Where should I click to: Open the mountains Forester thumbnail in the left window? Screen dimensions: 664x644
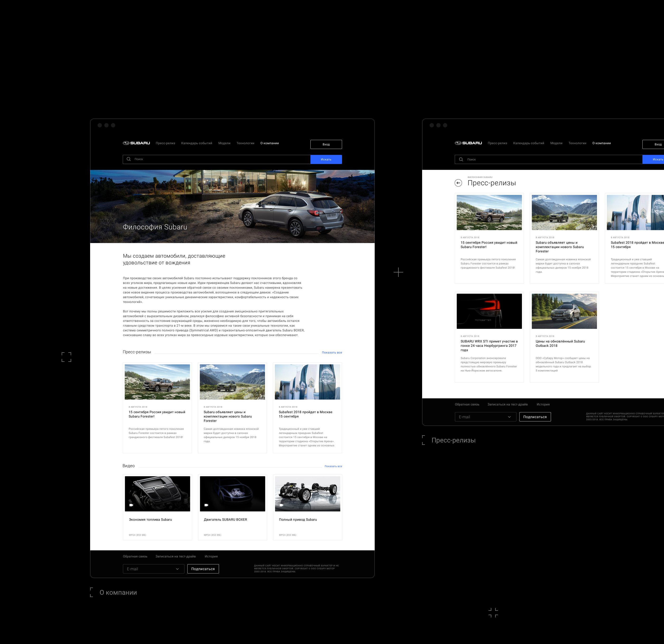point(232,382)
